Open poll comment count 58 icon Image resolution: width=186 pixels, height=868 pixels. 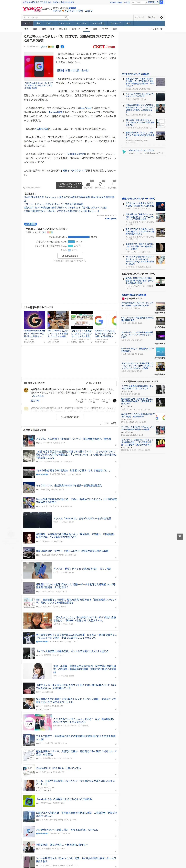(x=44, y=232)
